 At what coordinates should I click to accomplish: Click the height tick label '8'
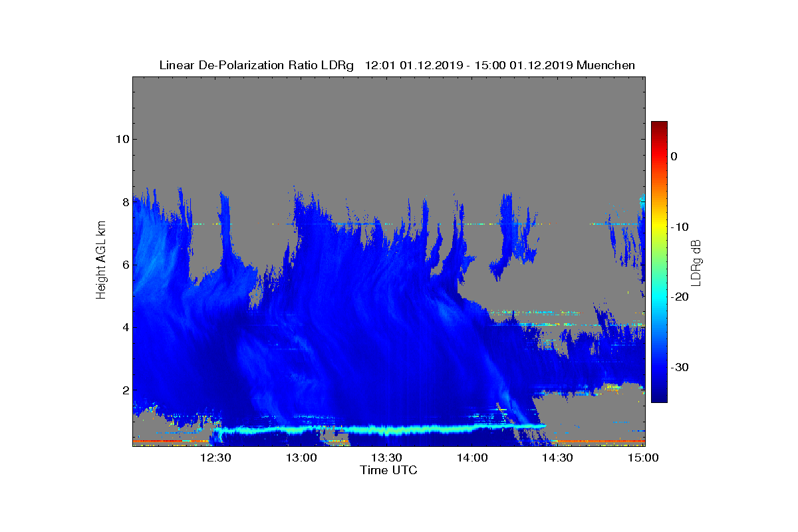coord(125,202)
